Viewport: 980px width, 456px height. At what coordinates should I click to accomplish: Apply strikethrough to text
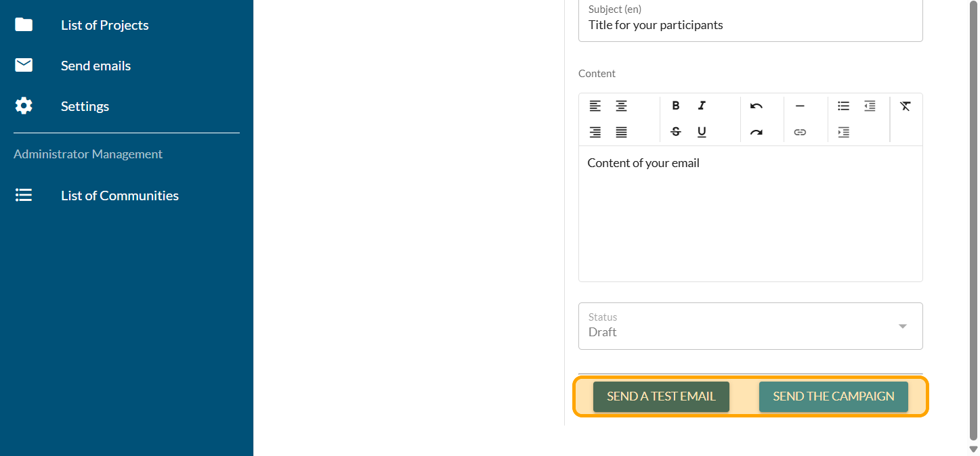(x=675, y=133)
